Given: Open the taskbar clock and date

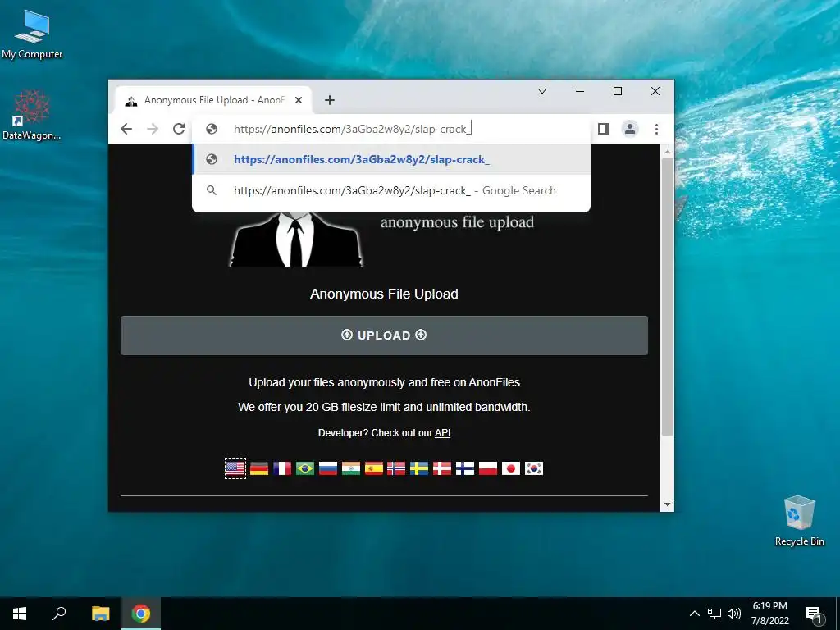Looking at the screenshot, I should (769, 614).
